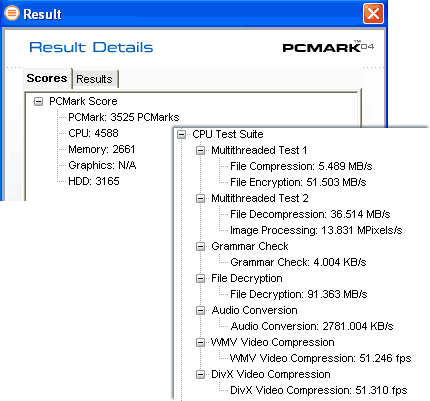This screenshot has width=430, height=401.
Task: Collapse the Audio Conversion node
Action: (x=200, y=310)
